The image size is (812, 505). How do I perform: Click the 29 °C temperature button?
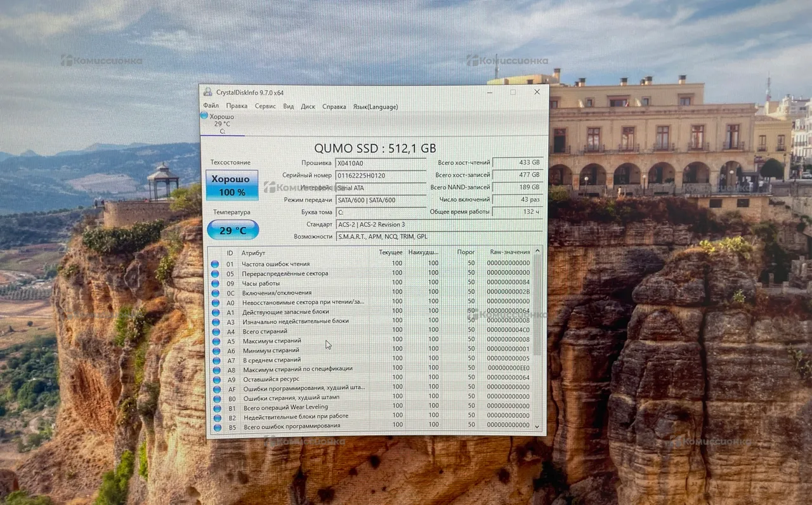[233, 230]
